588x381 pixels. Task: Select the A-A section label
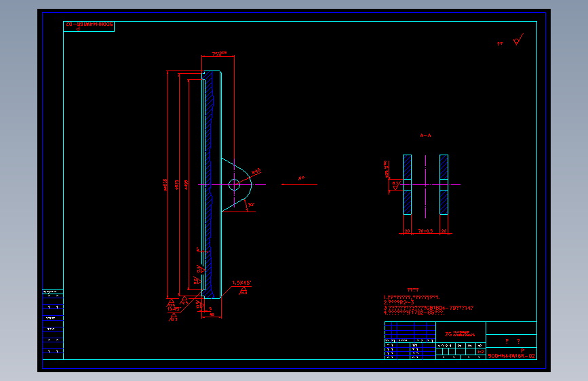(x=426, y=136)
